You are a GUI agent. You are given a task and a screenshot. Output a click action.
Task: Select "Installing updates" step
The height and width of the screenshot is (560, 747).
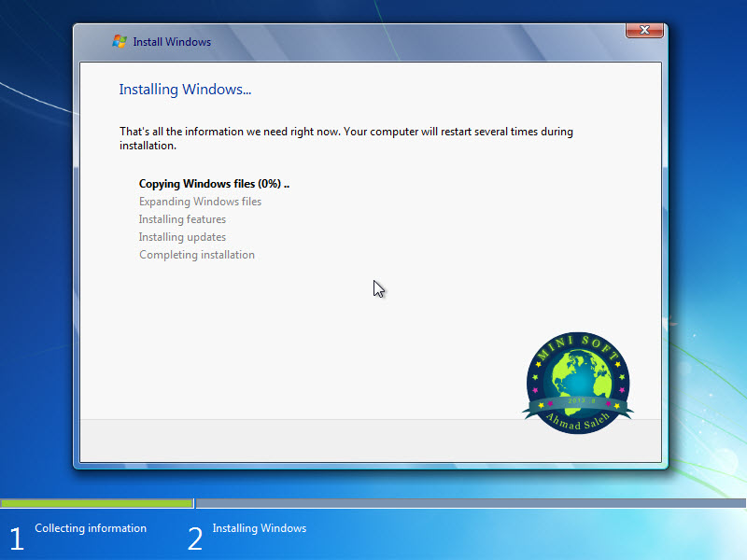(x=182, y=237)
